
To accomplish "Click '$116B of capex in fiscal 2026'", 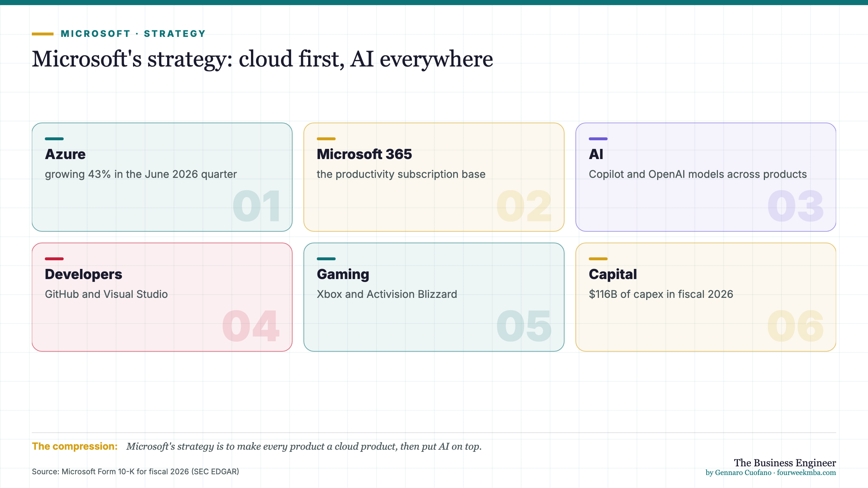I will click(661, 294).
